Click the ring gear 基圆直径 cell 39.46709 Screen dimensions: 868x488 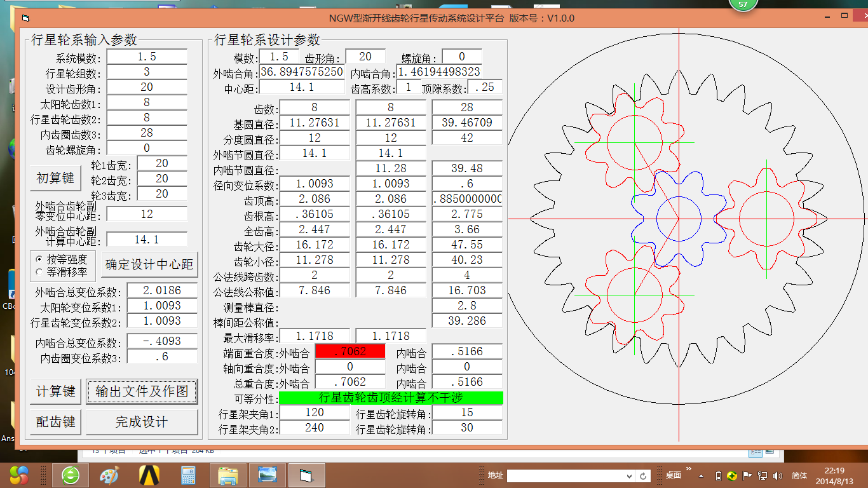pos(467,123)
